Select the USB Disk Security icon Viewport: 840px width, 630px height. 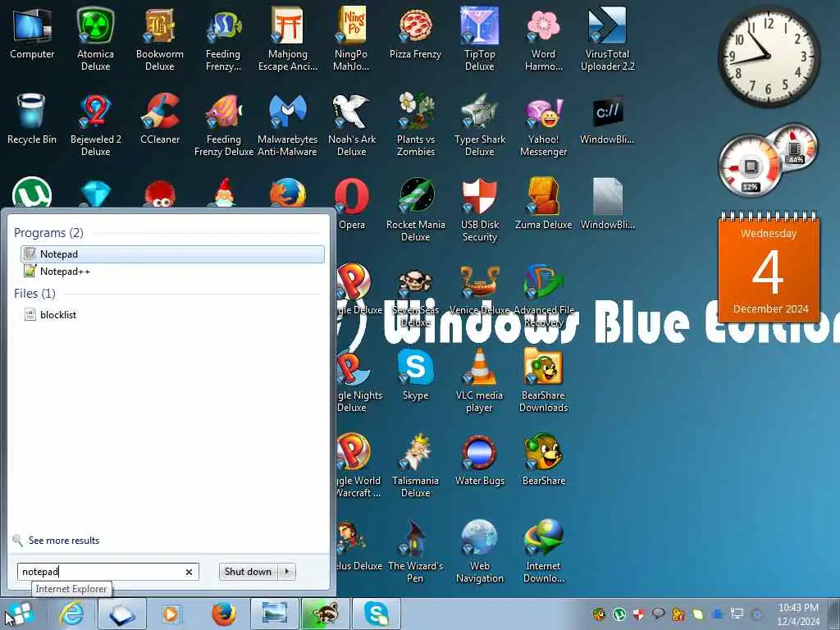pos(479,210)
